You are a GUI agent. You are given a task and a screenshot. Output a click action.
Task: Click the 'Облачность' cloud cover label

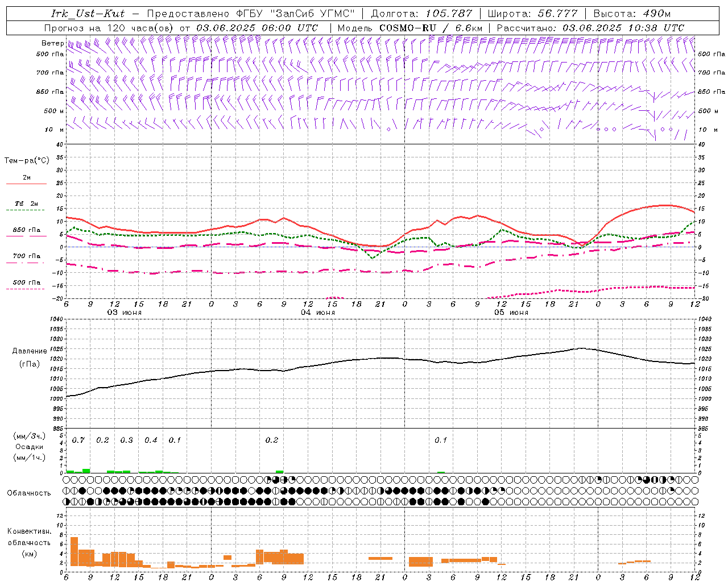[x=29, y=493]
